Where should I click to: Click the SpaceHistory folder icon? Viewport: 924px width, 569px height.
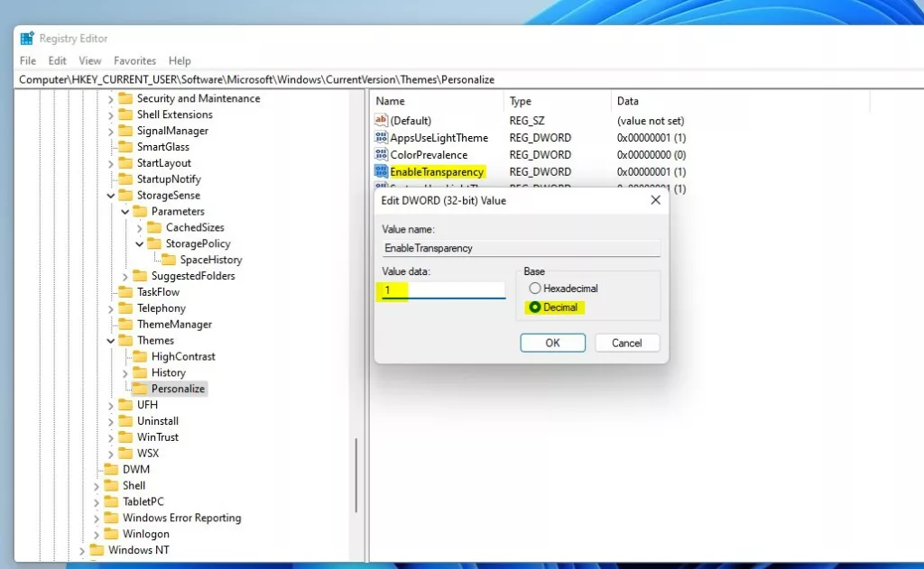coord(169,259)
